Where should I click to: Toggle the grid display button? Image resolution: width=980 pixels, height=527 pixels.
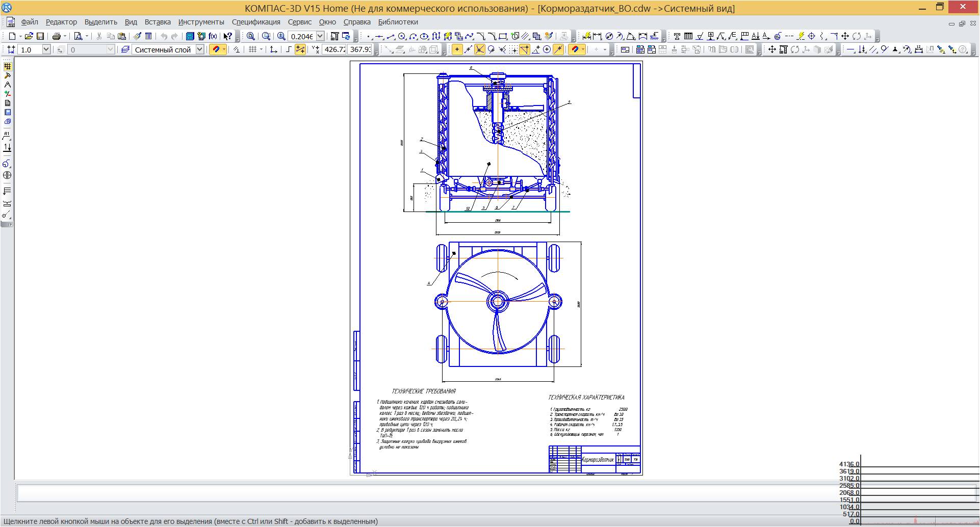(252, 49)
